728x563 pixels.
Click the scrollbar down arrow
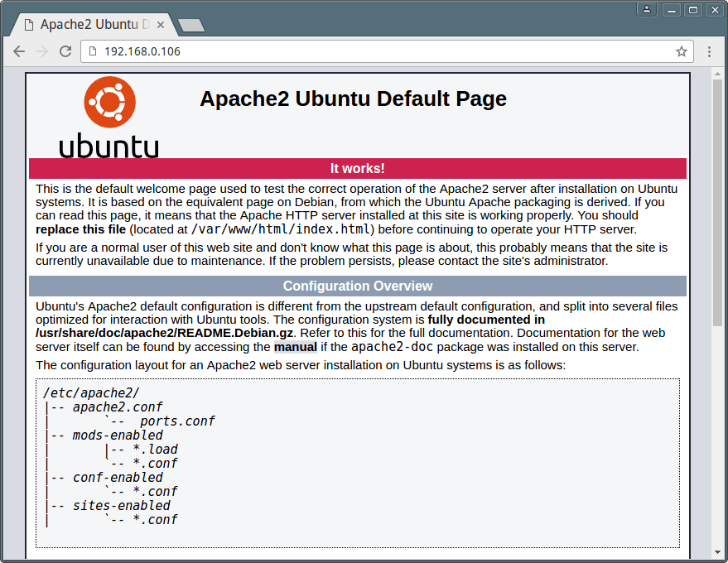(717, 552)
